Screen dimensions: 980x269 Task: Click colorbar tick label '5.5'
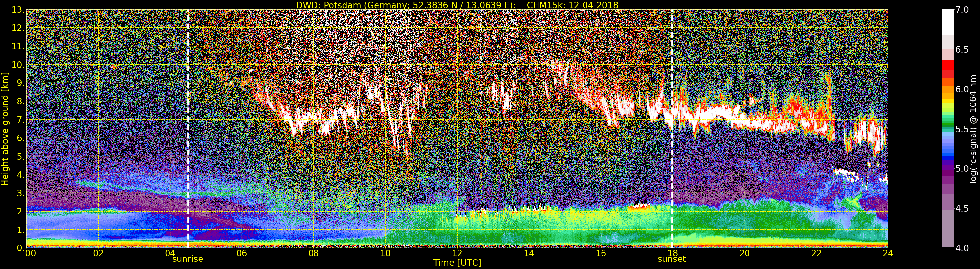(x=962, y=129)
